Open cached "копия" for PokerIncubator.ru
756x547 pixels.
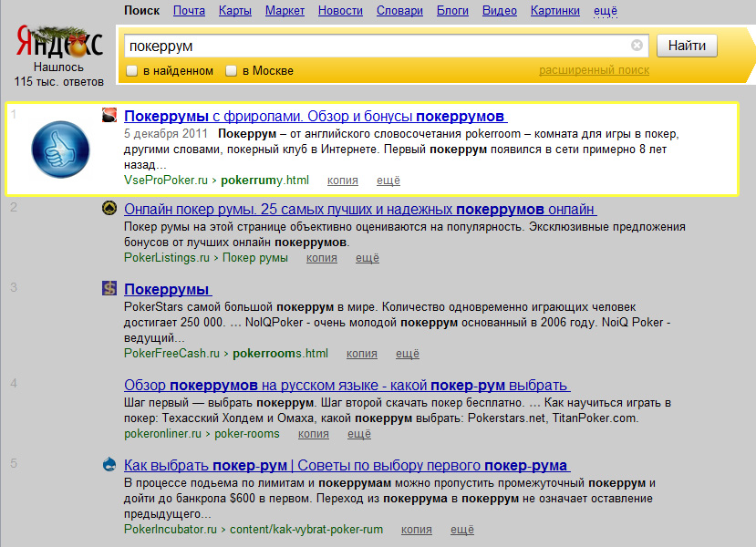pyautogui.click(x=417, y=530)
